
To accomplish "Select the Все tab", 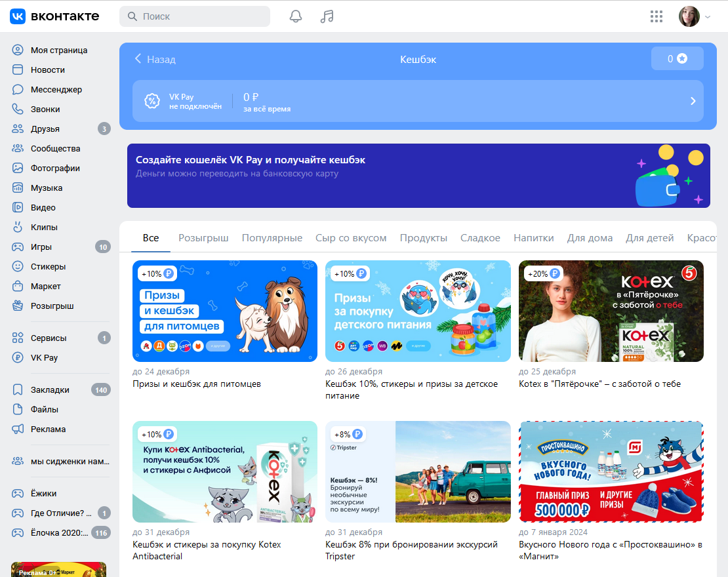I will click(151, 237).
